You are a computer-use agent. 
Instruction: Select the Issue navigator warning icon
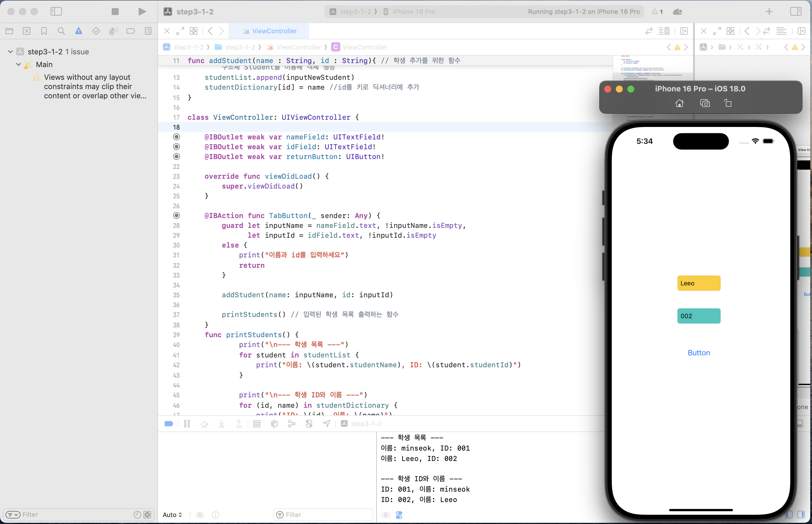[79, 31]
